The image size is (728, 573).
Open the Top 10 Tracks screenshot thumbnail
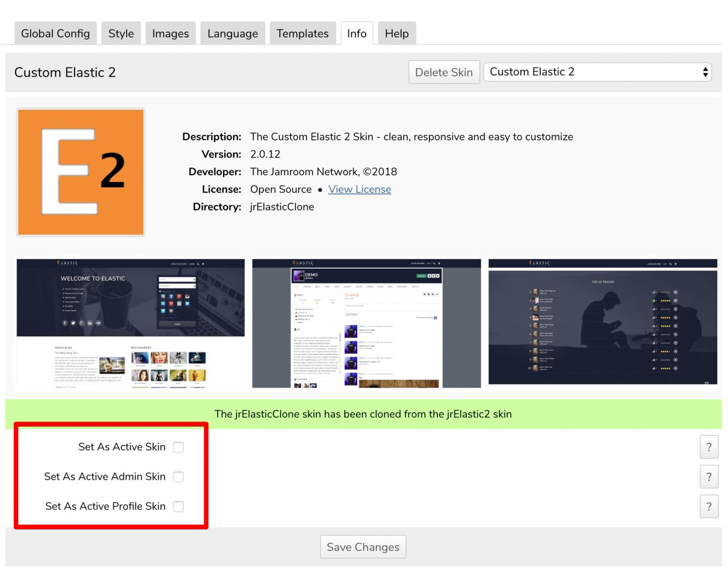pyautogui.click(x=602, y=321)
